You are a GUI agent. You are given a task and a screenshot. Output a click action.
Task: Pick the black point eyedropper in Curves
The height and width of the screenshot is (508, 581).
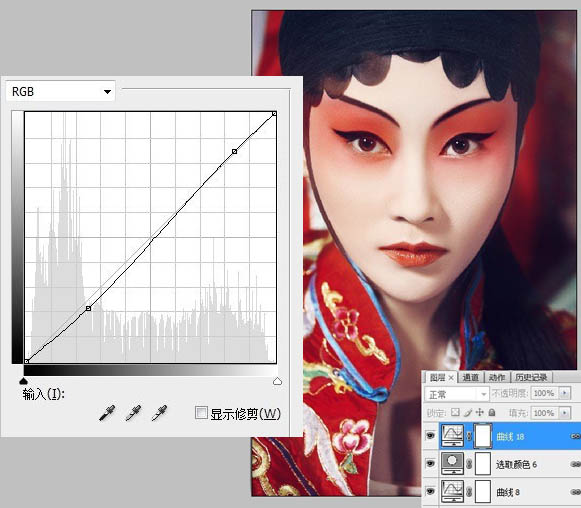pyautogui.click(x=107, y=413)
